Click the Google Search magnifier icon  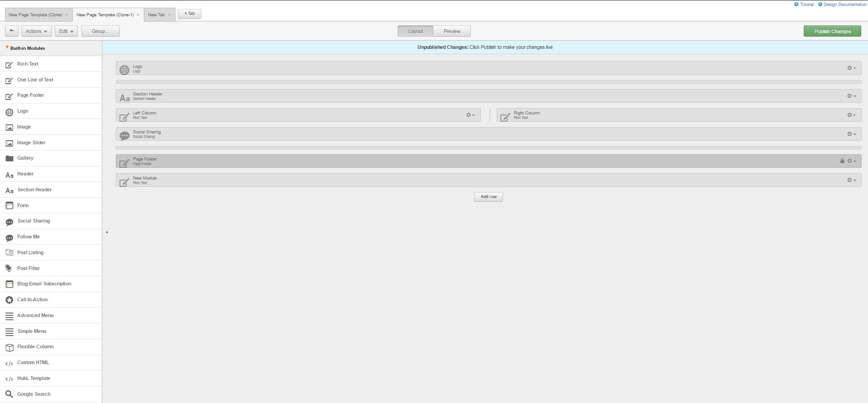coord(9,394)
